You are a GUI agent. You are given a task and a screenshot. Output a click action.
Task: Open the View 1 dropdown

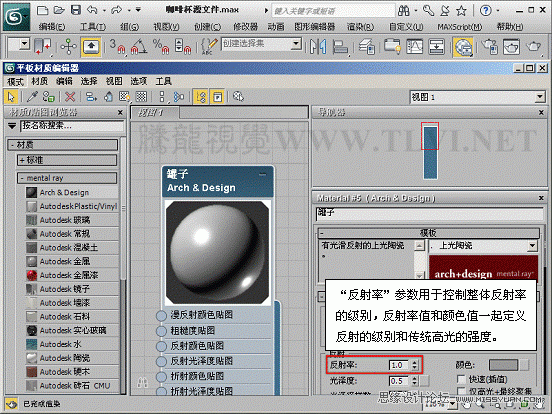click(x=540, y=97)
